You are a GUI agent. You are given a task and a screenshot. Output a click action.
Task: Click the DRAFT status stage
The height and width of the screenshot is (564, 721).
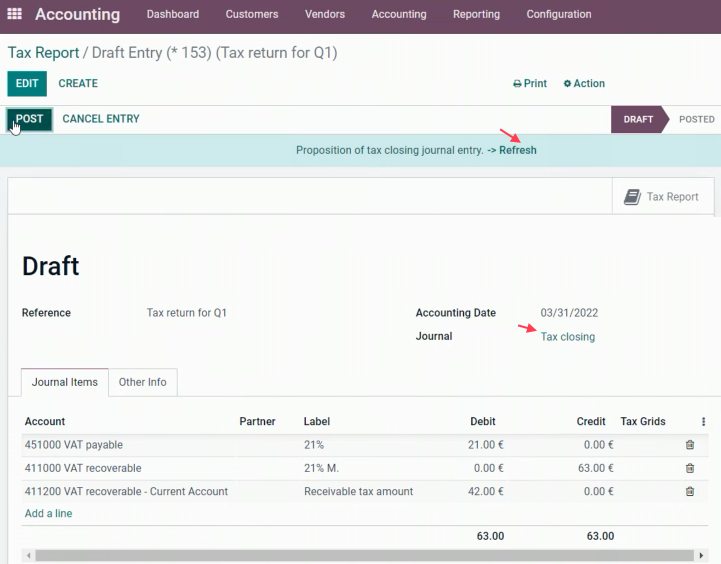tap(638, 119)
